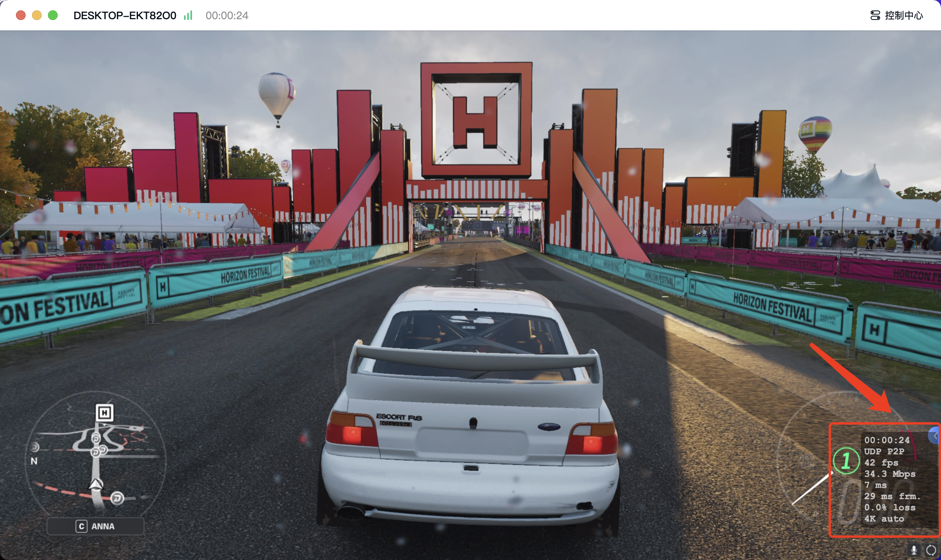This screenshot has width=941, height=560.
Task: Click the yellow minimize window button
Action: click(37, 15)
